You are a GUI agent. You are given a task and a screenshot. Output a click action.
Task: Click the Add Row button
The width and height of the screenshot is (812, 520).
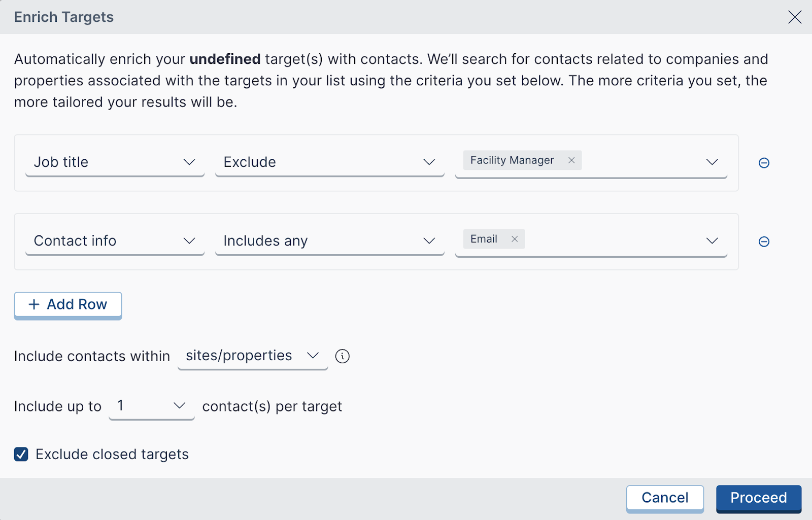[x=68, y=304]
